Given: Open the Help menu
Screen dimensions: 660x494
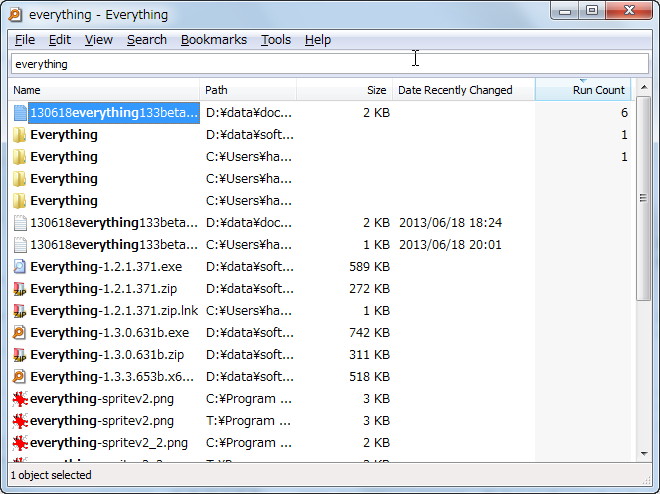Looking at the screenshot, I should pyautogui.click(x=318, y=40).
